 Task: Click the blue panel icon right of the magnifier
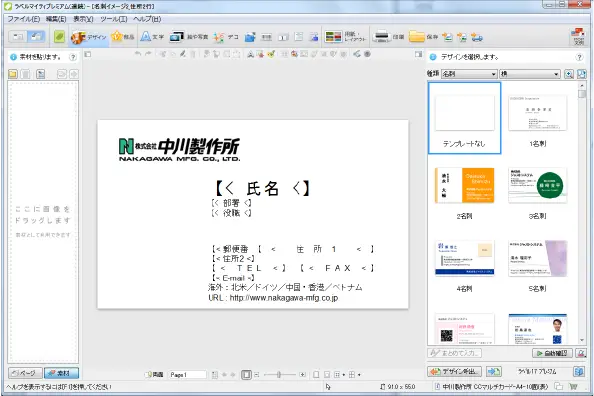(581, 74)
